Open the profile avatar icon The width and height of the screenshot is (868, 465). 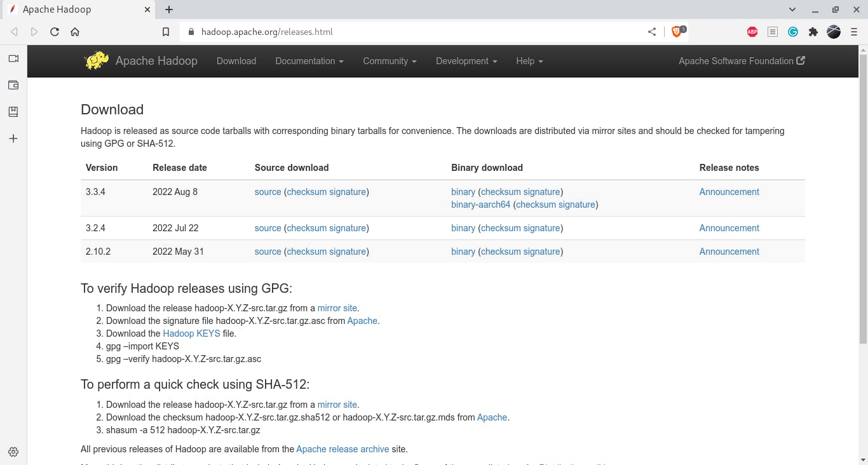tap(834, 32)
